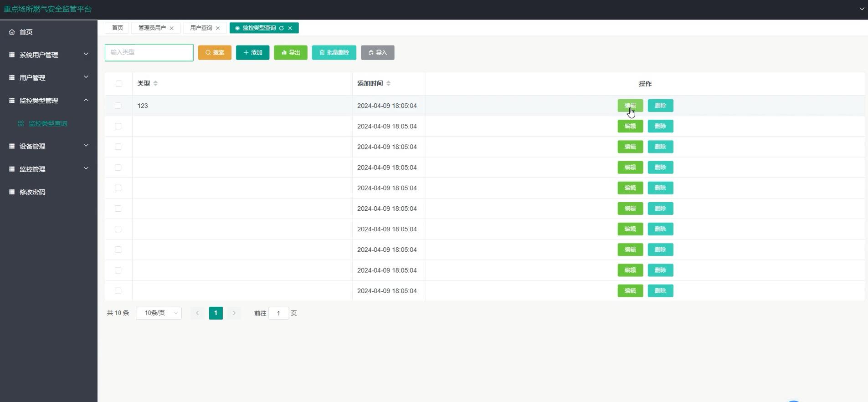
Task: Close the 用户查询 tab
Action: pyautogui.click(x=218, y=28)
